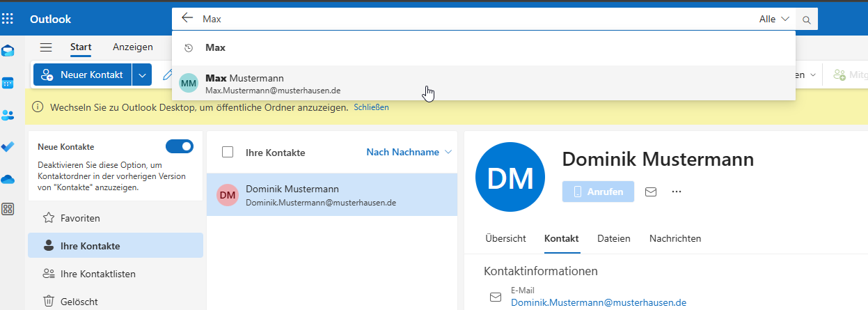Click the send email envelope icon
The image size is (868, 310).
[x=651, y=191]
